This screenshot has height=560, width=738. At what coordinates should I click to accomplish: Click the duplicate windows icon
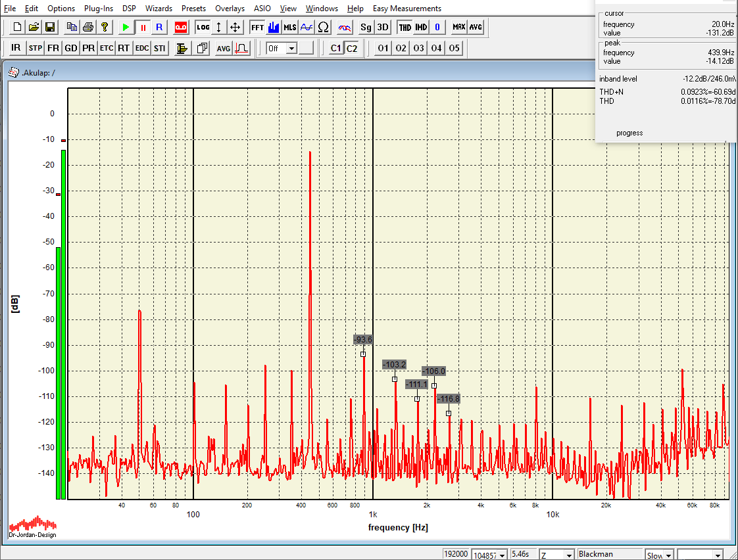203,48
